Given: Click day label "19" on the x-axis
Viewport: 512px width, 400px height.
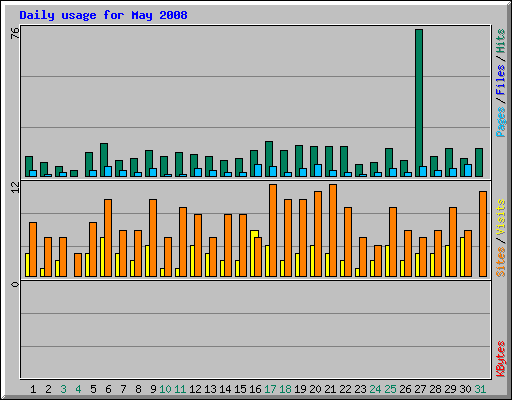Looking at the screenshot, I should pos(300,389).
